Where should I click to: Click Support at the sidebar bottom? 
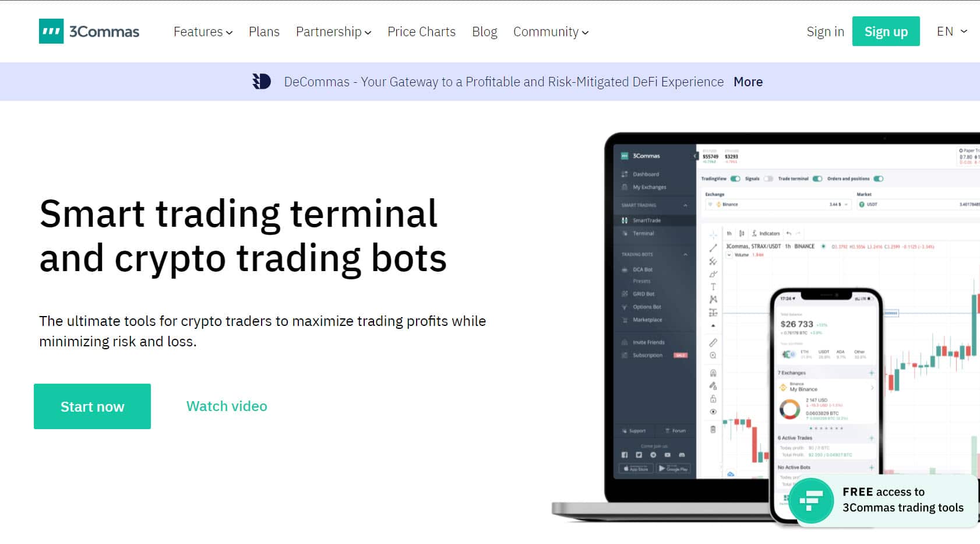(634, 431)
